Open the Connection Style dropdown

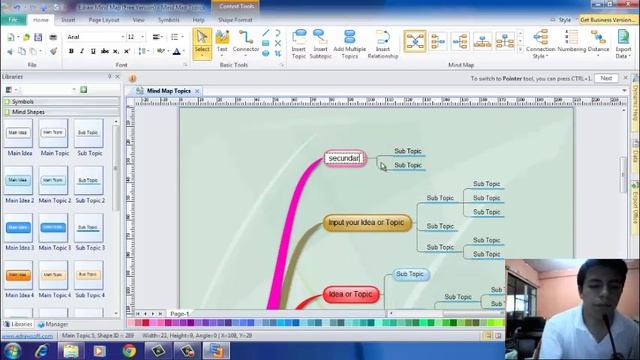(540, 44)
